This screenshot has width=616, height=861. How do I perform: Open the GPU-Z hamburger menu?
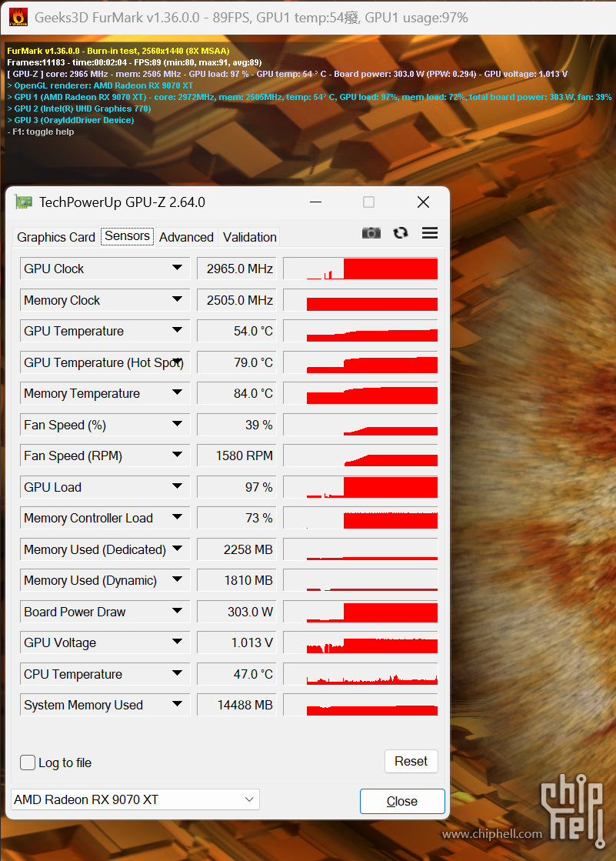(x=430, y=233)
